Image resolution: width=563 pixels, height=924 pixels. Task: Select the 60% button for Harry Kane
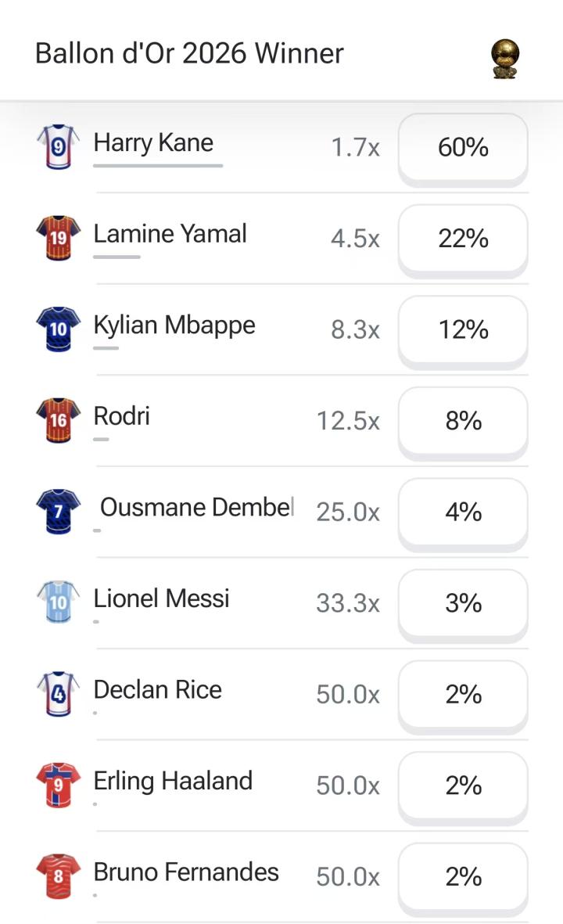click(463, 147)
